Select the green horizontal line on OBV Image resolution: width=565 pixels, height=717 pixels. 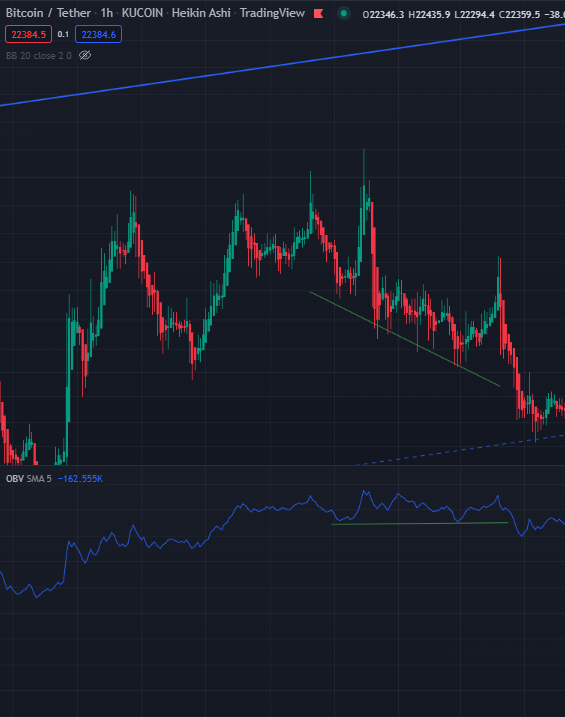pos(420,523)
